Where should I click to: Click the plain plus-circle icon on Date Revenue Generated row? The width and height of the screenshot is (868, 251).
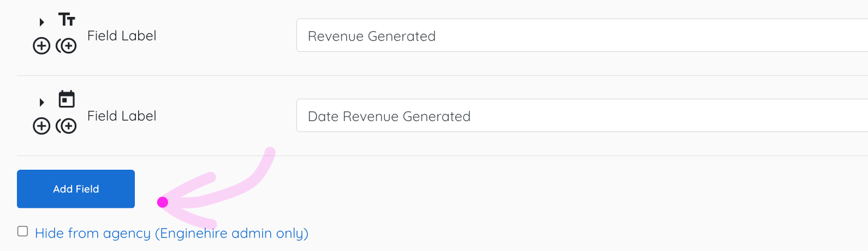pyautogui.click(x=41, y=126)
